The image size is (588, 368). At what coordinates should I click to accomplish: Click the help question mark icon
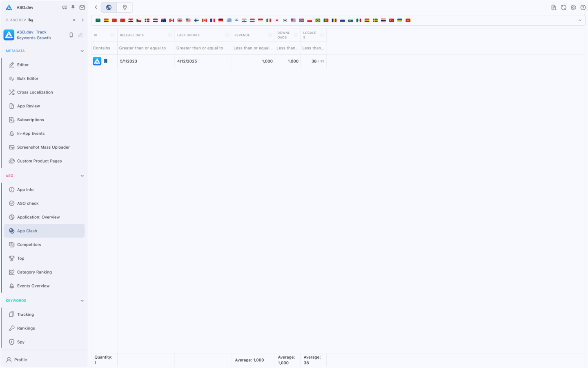[x=583, y=7]
